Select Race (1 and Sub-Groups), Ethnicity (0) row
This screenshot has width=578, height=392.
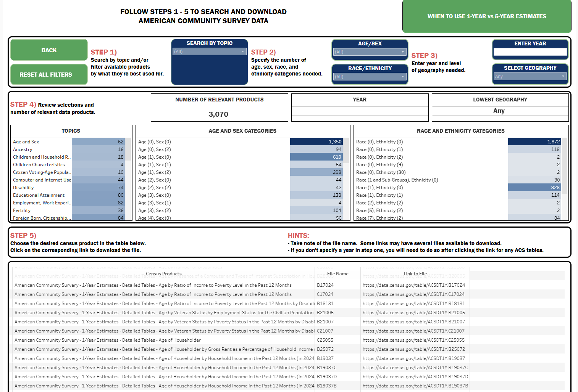click(x=458, y=180)
